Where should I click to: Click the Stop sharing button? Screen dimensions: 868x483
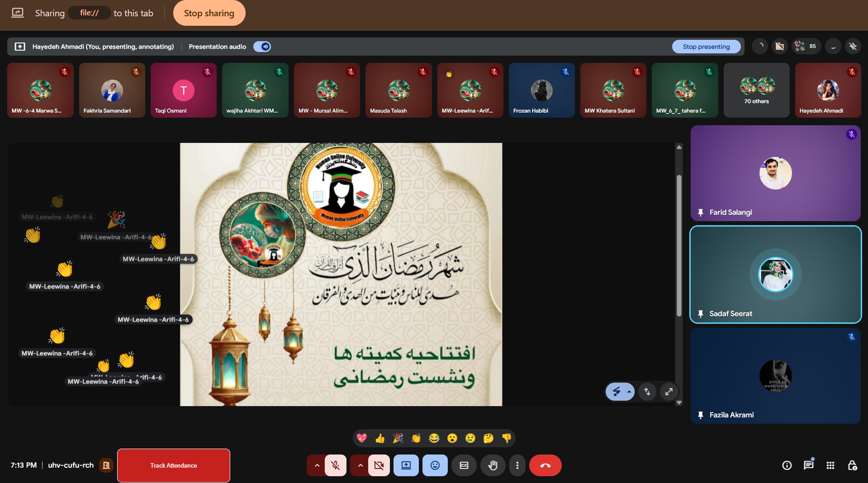click(209, 13)
